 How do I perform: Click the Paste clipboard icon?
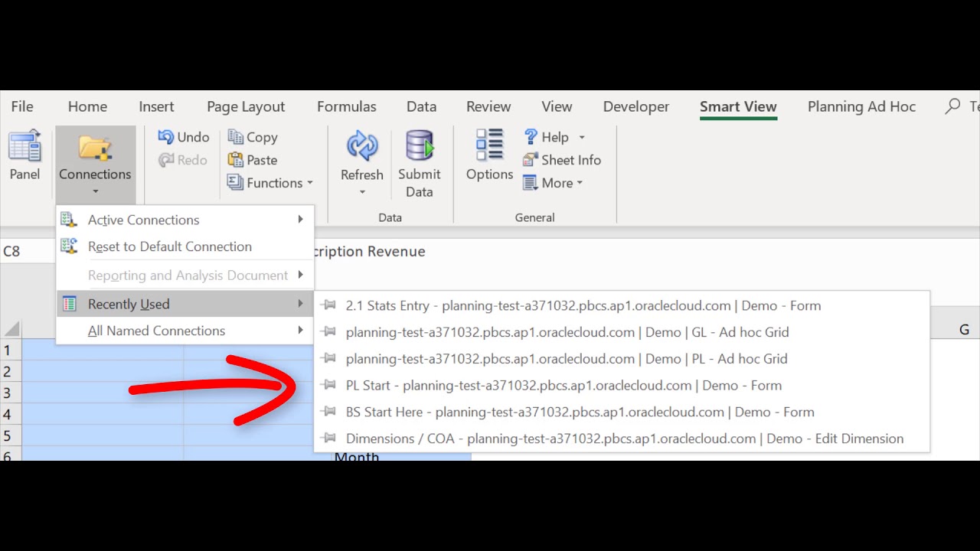[x=235, y=160]
